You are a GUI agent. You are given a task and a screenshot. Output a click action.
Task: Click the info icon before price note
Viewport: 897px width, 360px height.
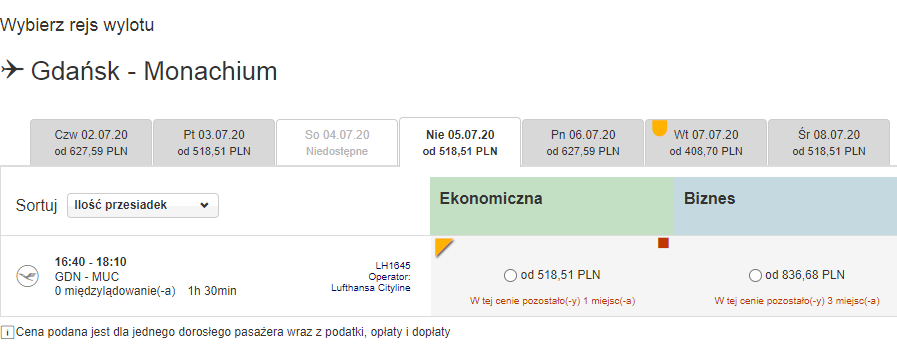pyautogui.click(x=7, y=332)
